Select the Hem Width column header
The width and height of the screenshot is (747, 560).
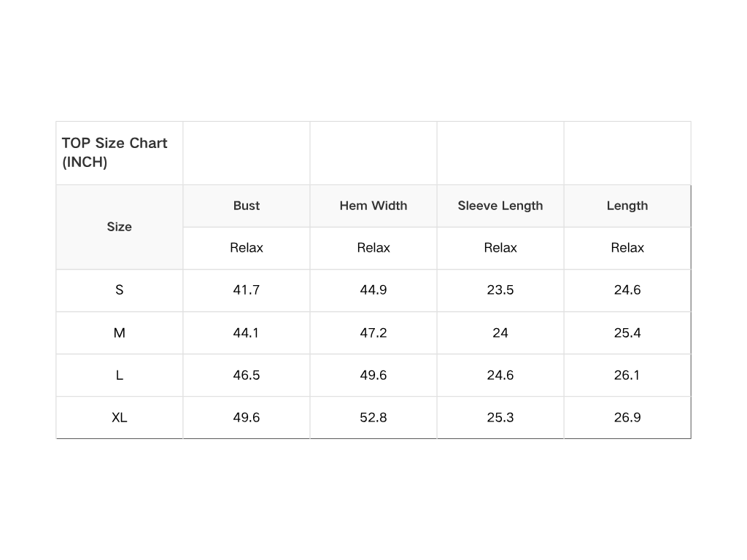coord(373,206)
